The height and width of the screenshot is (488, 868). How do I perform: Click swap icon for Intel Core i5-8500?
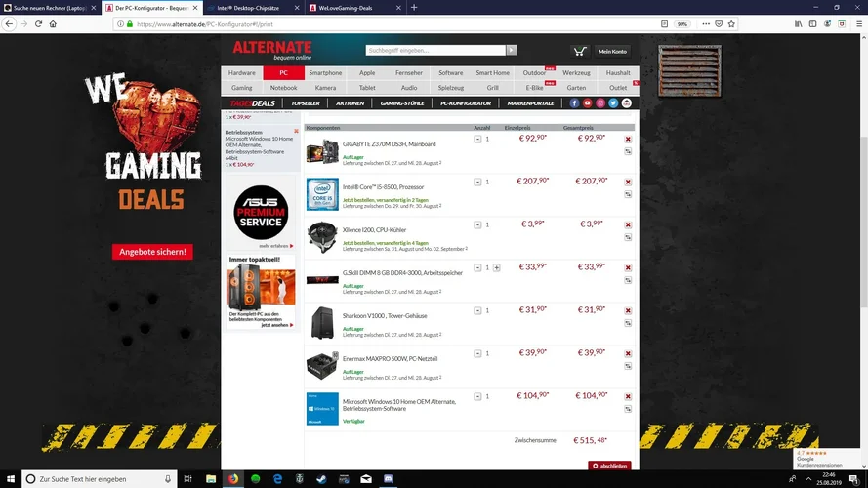[628, 194]
